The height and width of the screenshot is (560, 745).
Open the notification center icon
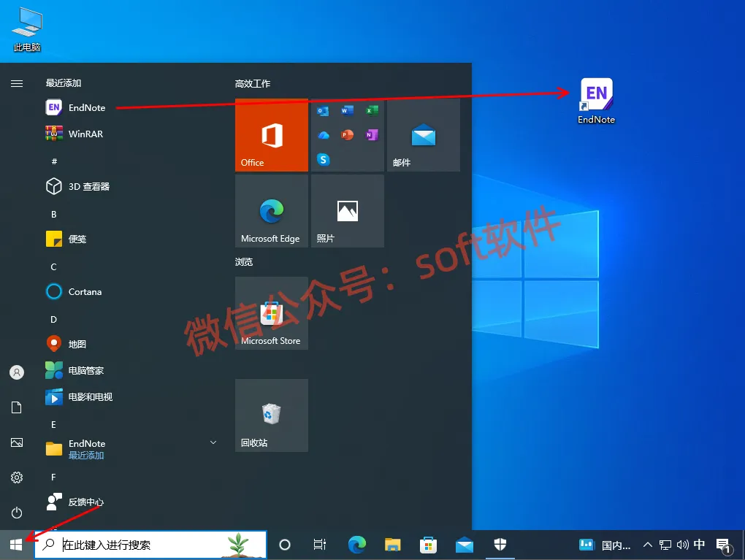click(x=723, y=545)
